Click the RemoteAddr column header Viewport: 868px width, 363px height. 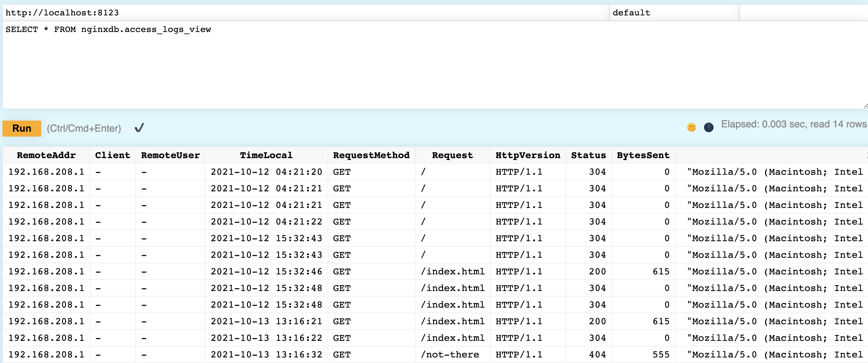46,155
